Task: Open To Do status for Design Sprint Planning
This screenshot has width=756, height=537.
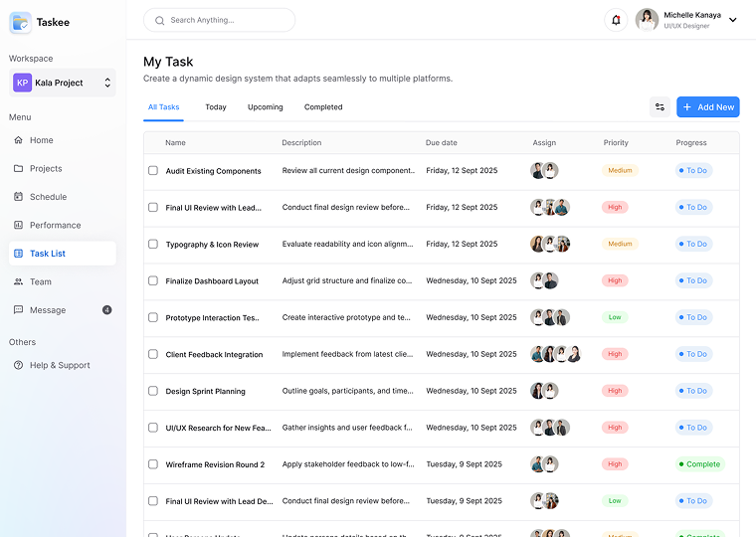Action: click(x=693, y=391)
